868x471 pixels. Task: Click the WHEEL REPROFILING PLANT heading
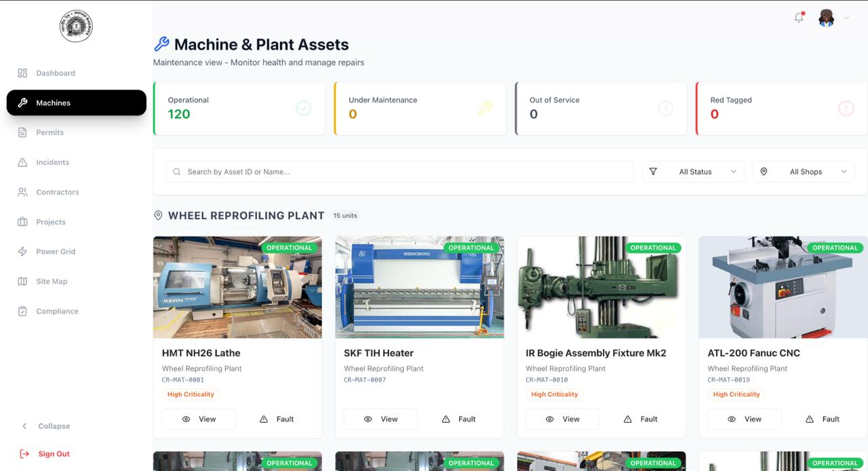[x=246, y=215]
